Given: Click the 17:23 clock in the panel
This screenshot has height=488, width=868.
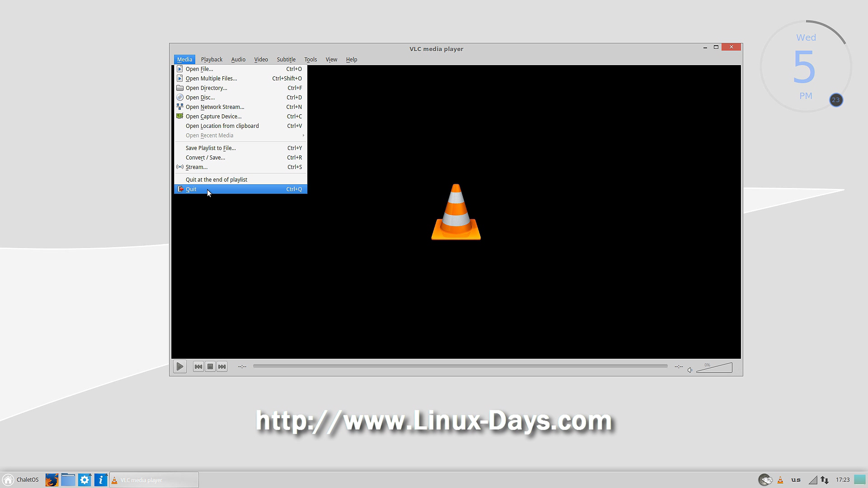Looking at the screenshot, I should pyautogui.click(x=843, y=480).
